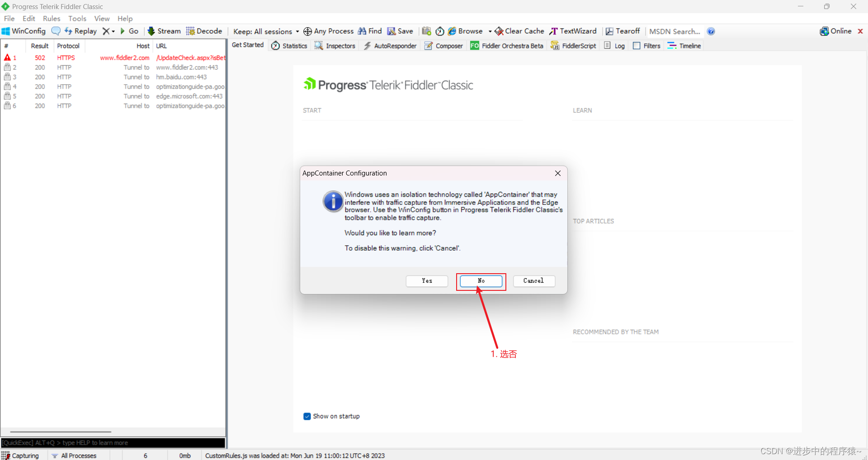Click the timer stopwatch icon
868x460 pixels.
(x=439, y=31)
